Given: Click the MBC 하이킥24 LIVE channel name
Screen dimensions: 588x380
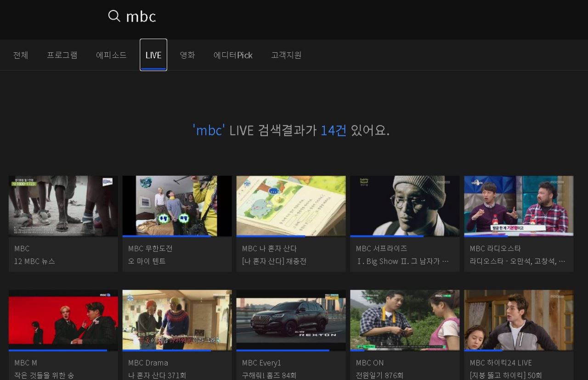Looking at the screenshot, I should click(501, 363).
